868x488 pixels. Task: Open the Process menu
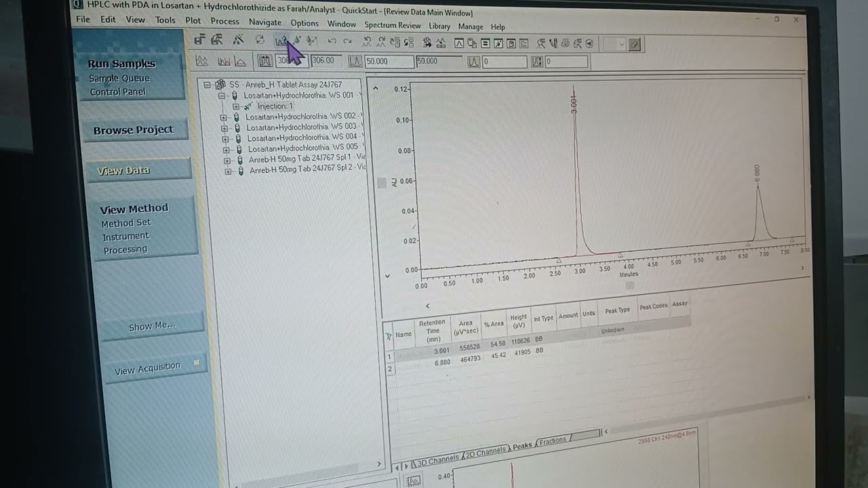(224, 21)
